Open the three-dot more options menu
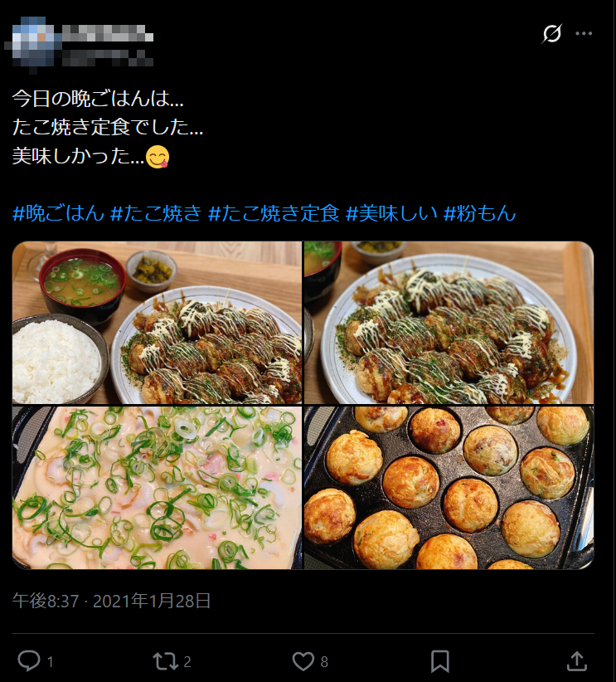Screen dimensions: 616x682 [x=584, y=33]
